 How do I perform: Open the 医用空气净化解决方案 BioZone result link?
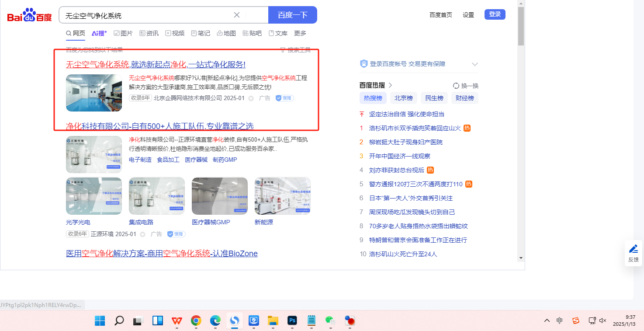point(162,254)
